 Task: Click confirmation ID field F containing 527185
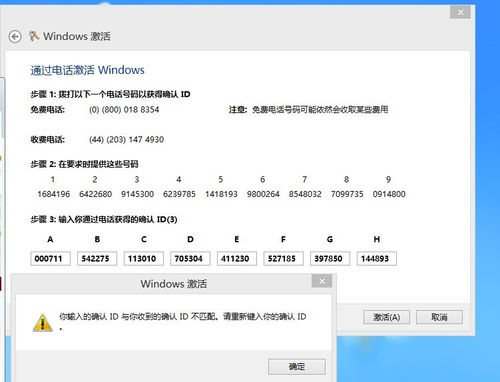283,258
